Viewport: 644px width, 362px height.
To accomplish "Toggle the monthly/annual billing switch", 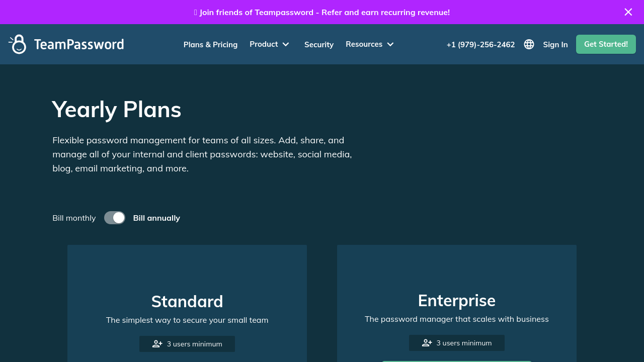I will tap(115, 218).
